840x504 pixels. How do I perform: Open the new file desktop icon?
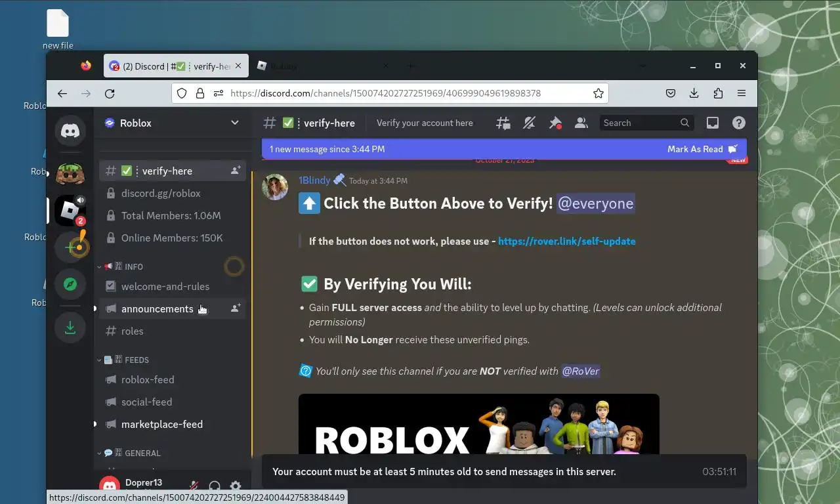tap(58, 30)
